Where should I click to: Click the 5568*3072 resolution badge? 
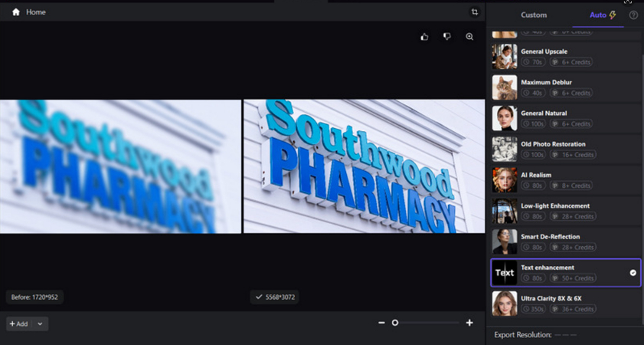pyautogui.click(x=275, y=297)
